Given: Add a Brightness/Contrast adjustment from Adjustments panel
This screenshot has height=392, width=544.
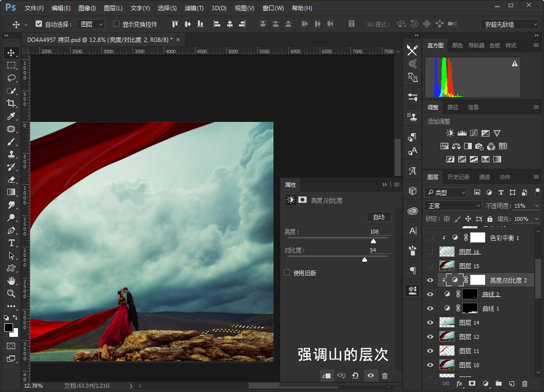Looking at the screenshot, I should [450, 133].
